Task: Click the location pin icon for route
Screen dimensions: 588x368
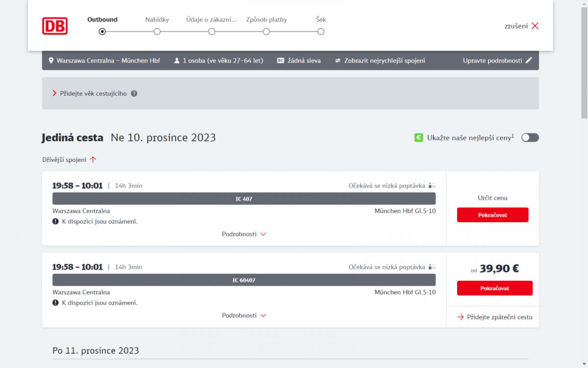Action: point(51,61)
